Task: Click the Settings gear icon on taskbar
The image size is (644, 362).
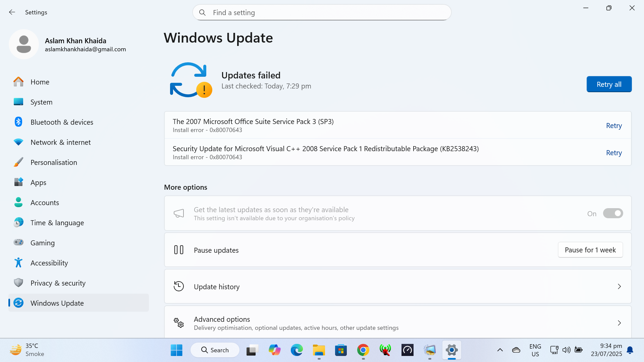Action: pos(452,350)
